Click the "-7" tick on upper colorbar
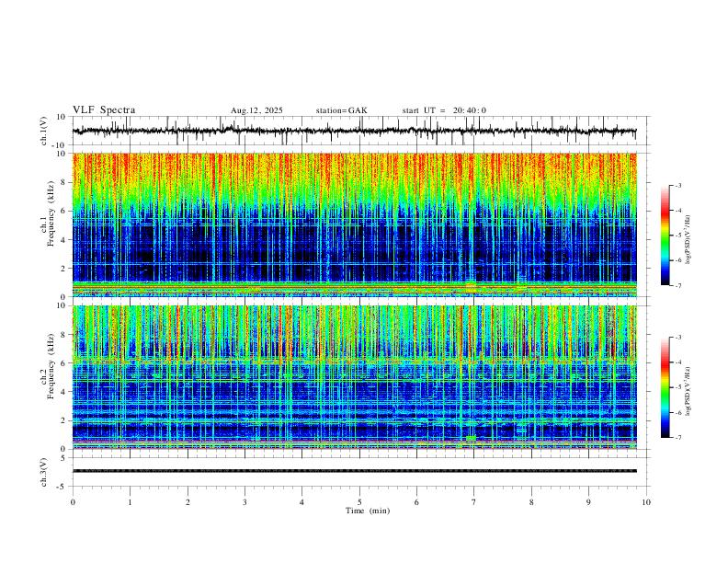 click(677, 285)
